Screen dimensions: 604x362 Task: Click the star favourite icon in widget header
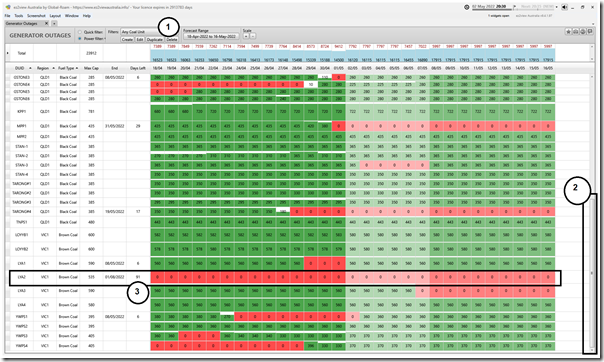[x=568, y=32]
